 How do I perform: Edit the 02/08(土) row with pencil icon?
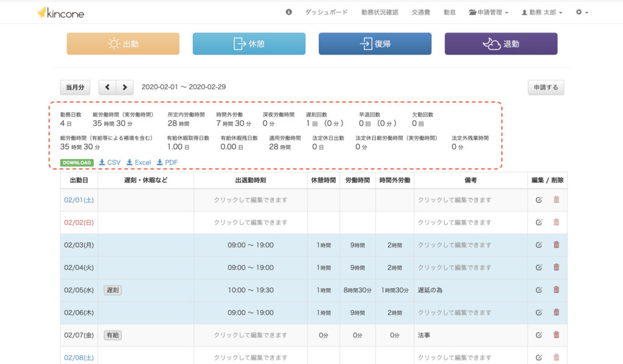tap(539, 358)
